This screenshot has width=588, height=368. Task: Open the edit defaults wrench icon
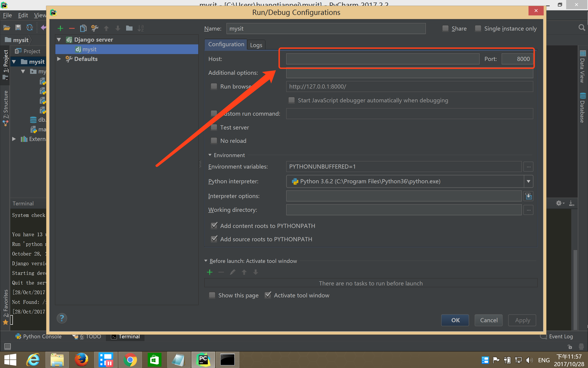95,28
